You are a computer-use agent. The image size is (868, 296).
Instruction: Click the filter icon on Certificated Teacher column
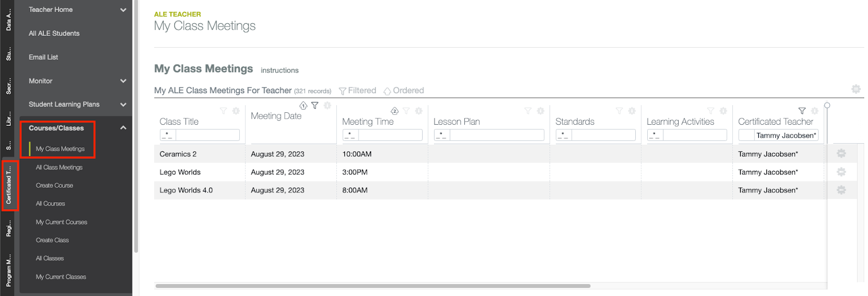[x=802, y=111]
